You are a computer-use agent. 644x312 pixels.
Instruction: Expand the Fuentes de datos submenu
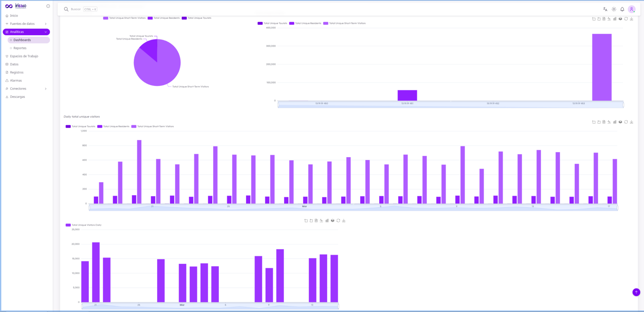[x=46, y=24]
